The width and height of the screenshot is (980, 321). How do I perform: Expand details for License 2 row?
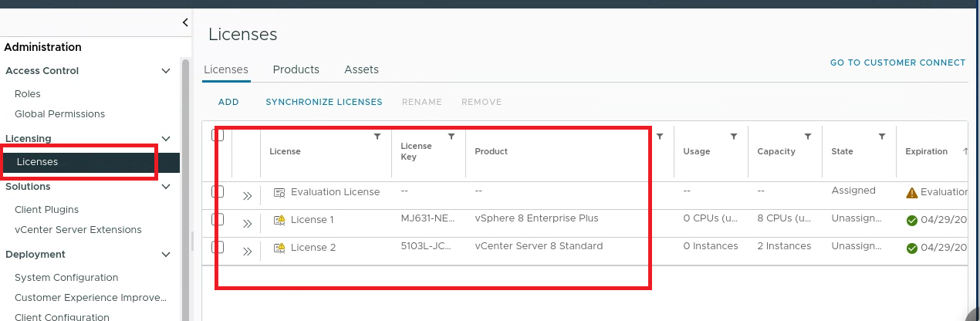click(247, 252)
